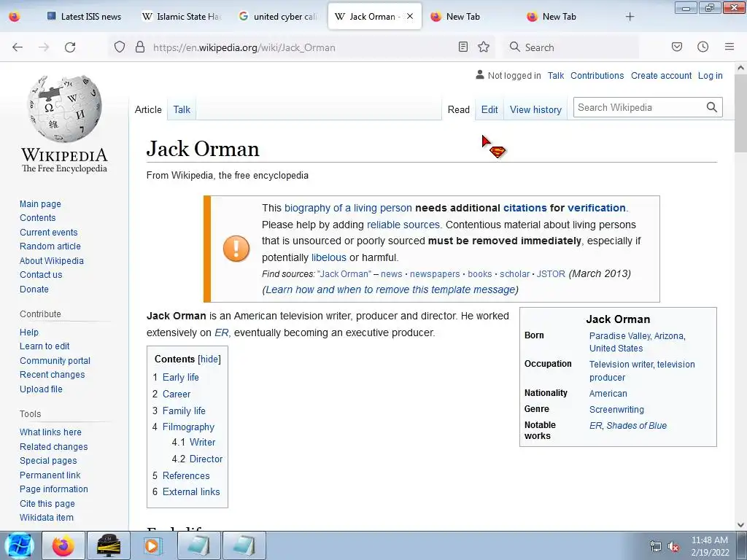The image size is (747, 560).
Task: Bookmark this page with the star icon
Action: [x=484, y=47]
